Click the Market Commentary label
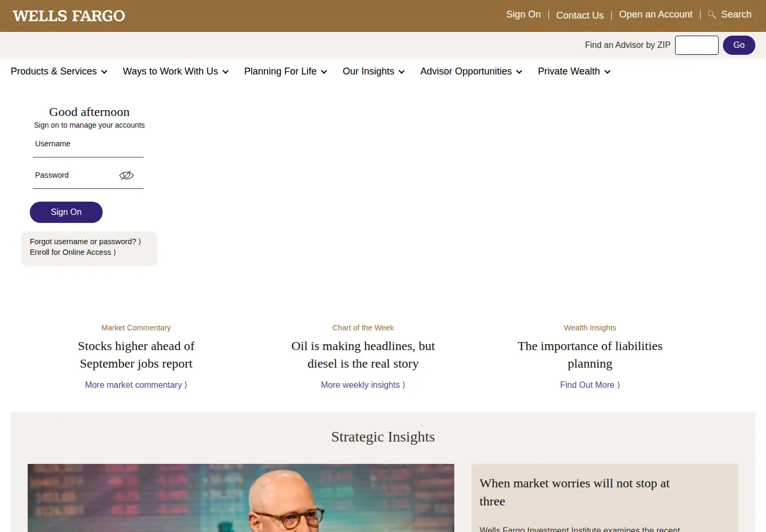The height and width of the screenshot is (532, 766). pos(136,328)
